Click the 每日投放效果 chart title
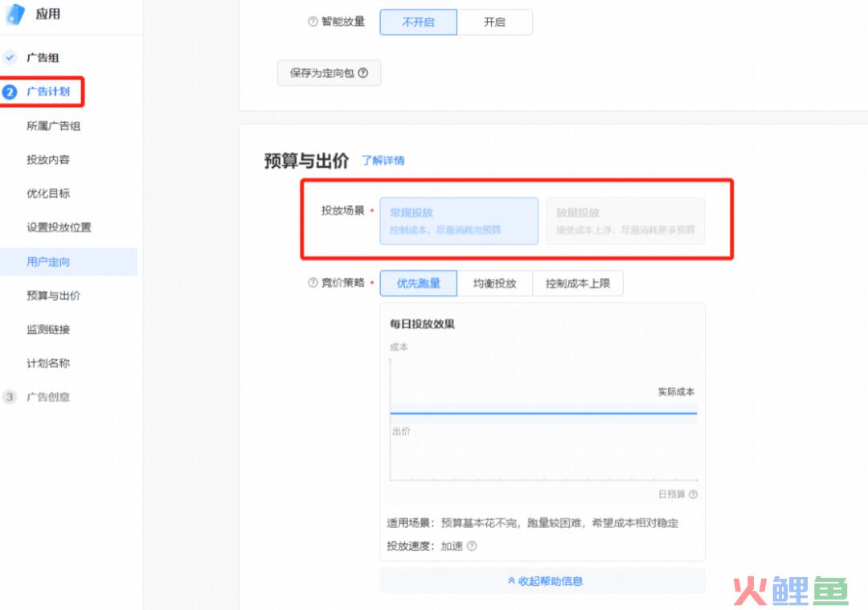The width and height of the screenshot is (868, 610). pyautogui.click(x=423, y=325)
